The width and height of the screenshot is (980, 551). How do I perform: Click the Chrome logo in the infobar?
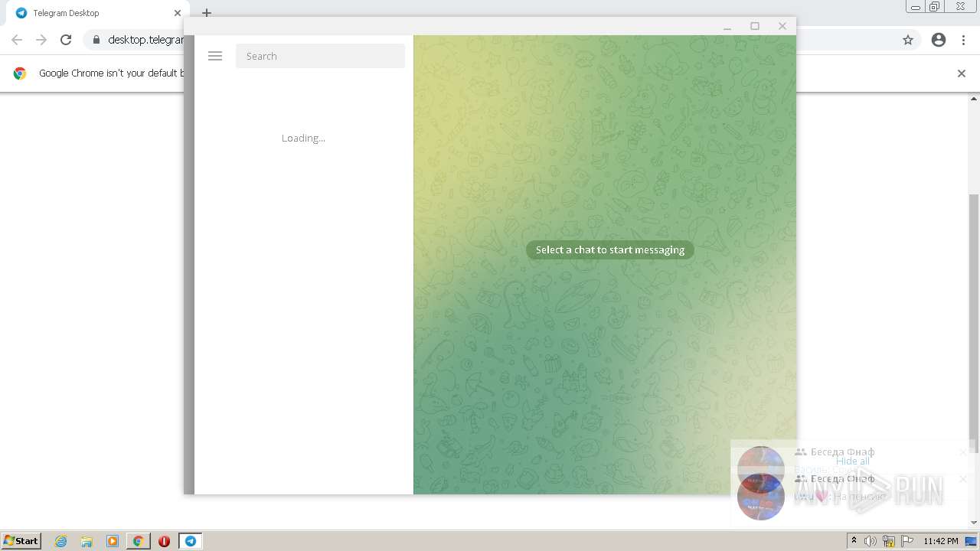tap(20, 73)
